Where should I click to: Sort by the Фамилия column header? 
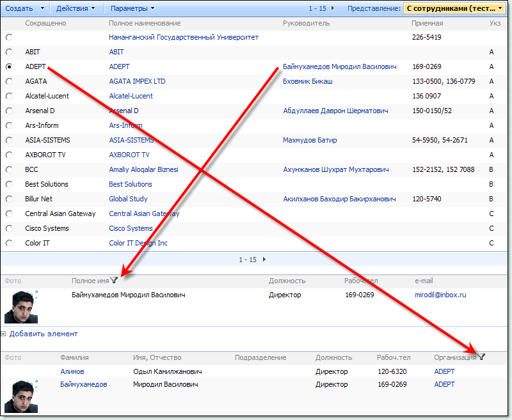coord(74,357)
